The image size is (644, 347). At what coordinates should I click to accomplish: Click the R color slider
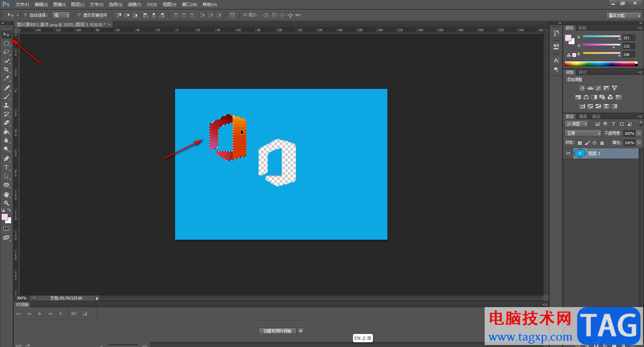[x=602, y=37]
